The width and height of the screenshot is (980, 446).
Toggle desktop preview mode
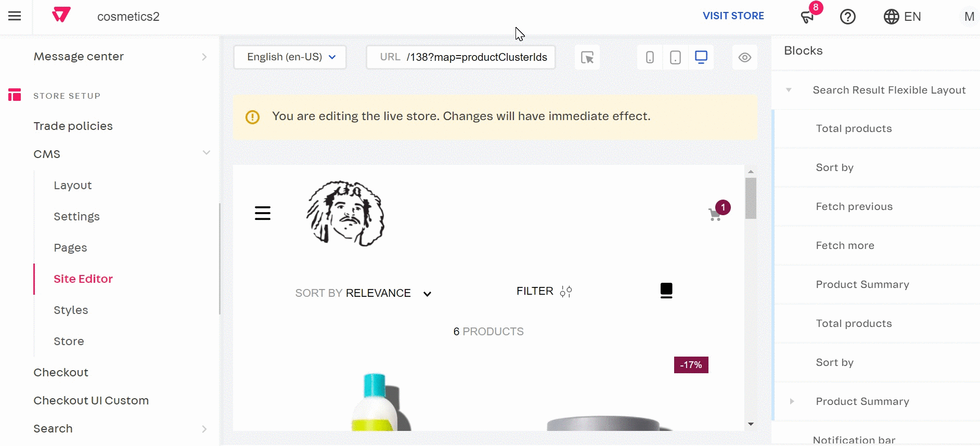[x=702, y=56]
